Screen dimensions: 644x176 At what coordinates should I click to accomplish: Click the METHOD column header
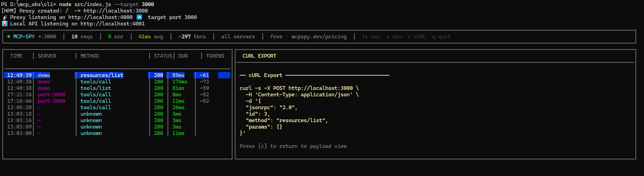pos(90,56)
